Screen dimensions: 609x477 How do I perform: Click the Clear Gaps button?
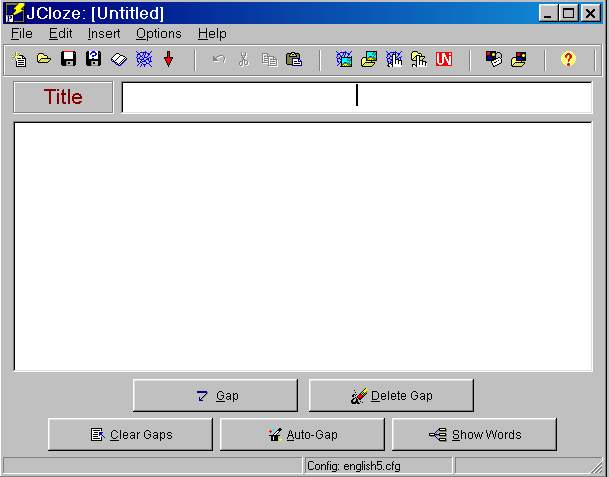[x=130, y=434]
